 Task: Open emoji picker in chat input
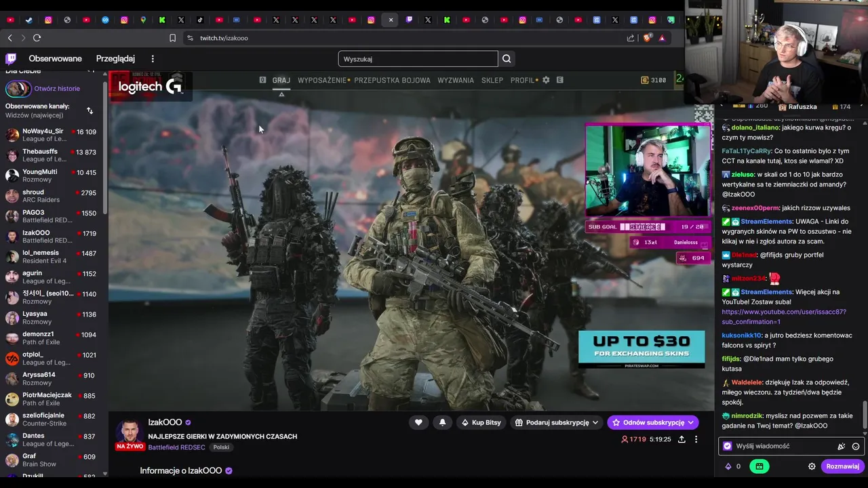pos(856,446)
